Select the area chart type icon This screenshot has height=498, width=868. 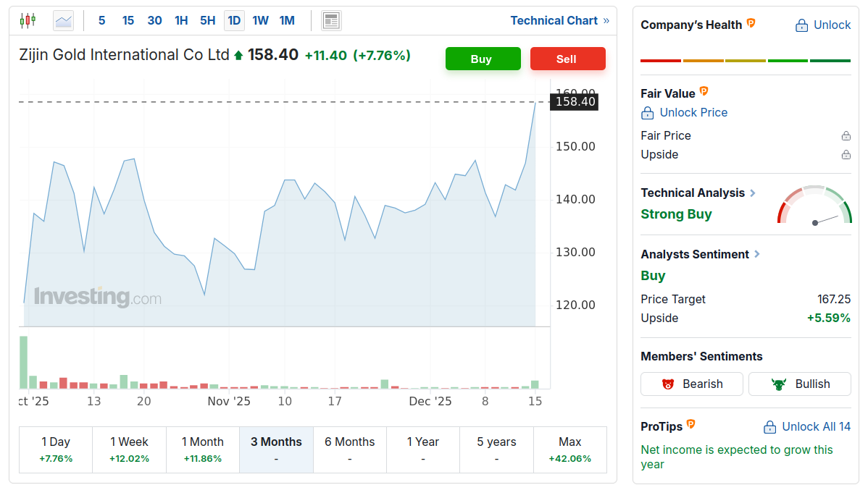click(64, 20)
